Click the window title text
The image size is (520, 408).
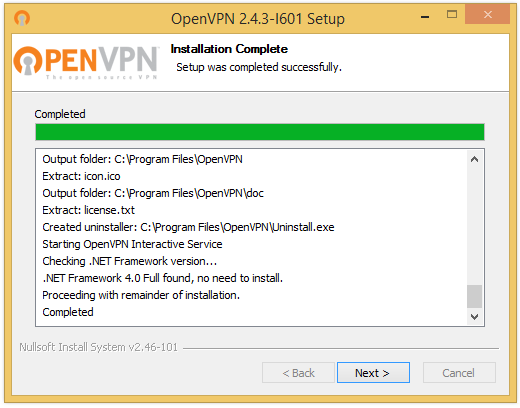[258, 19]
